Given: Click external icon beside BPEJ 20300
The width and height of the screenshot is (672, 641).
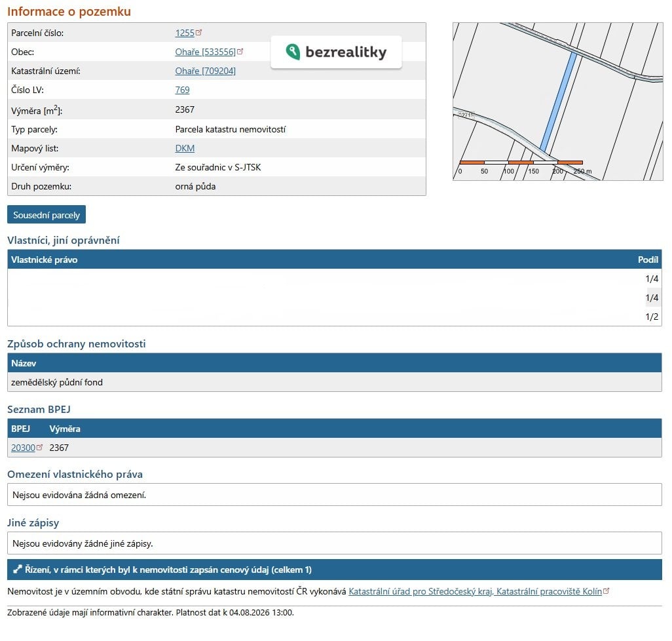Looking at the screenshot, I should [39, 447].
